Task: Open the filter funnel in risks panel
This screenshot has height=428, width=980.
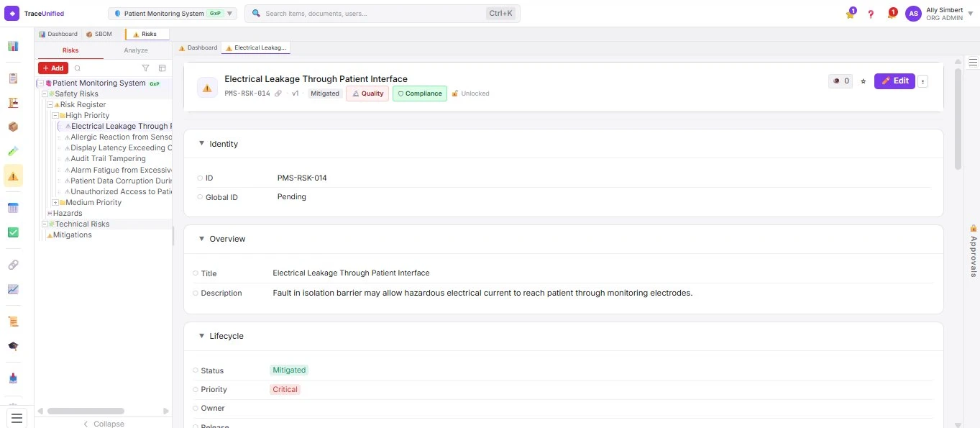Action: (146, 68)
